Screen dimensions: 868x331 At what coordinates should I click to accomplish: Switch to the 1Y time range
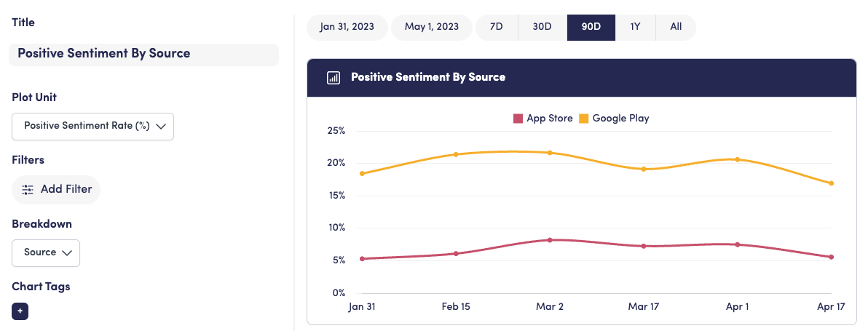tap(635, 27)
